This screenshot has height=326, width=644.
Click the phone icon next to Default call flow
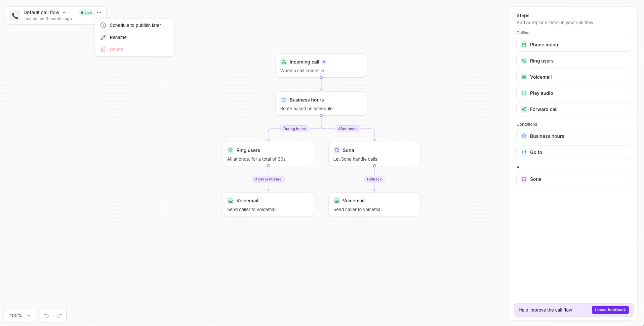point(14,15)
